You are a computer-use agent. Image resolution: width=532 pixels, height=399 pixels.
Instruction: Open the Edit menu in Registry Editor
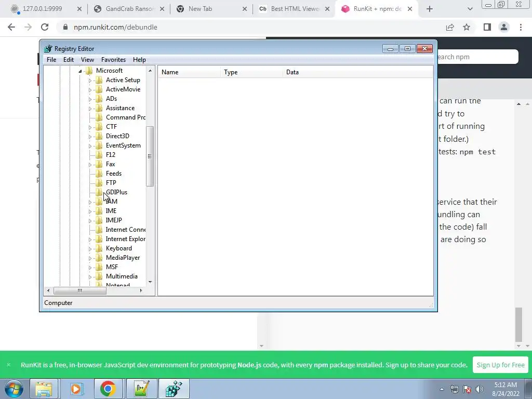pyautogui.click(x=69, y=60)
